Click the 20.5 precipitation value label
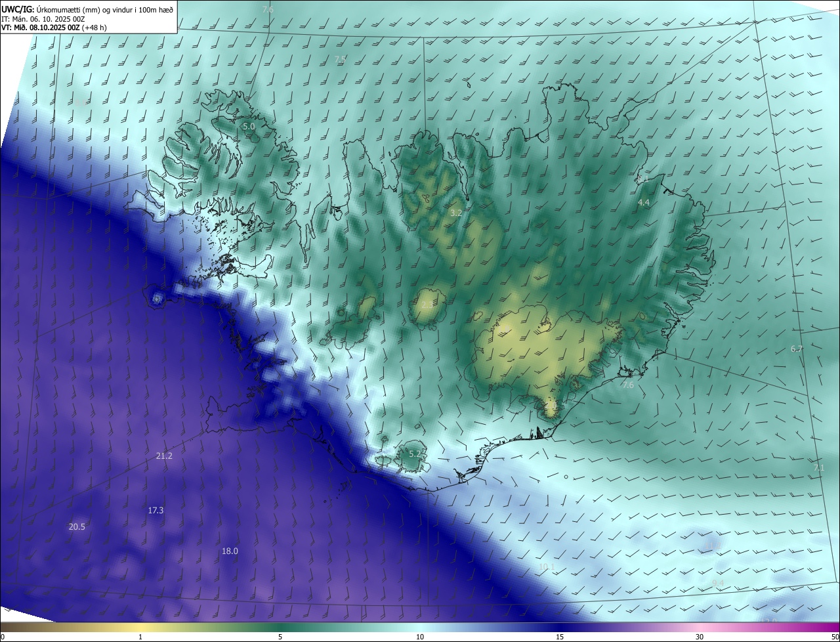 pos(77,526)
